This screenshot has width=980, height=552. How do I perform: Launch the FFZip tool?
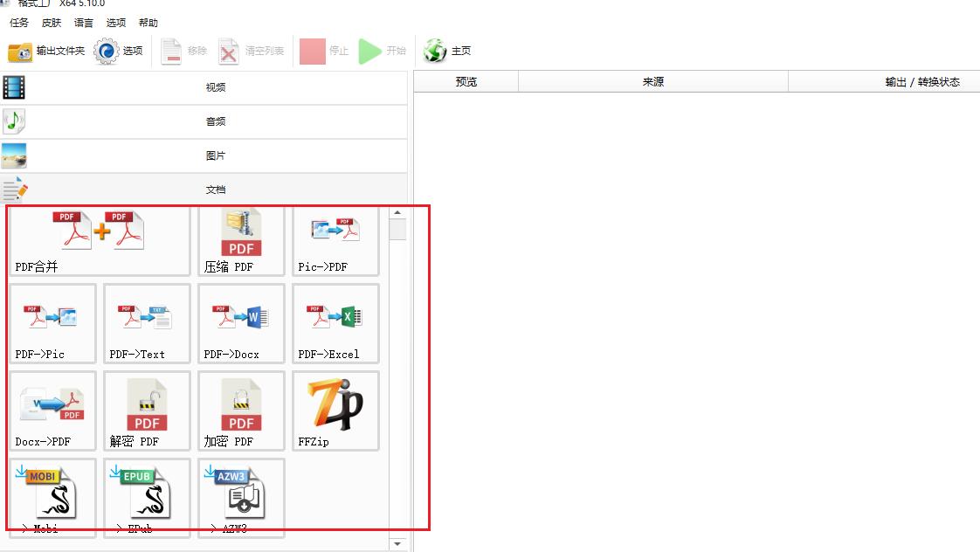[335, 411]
